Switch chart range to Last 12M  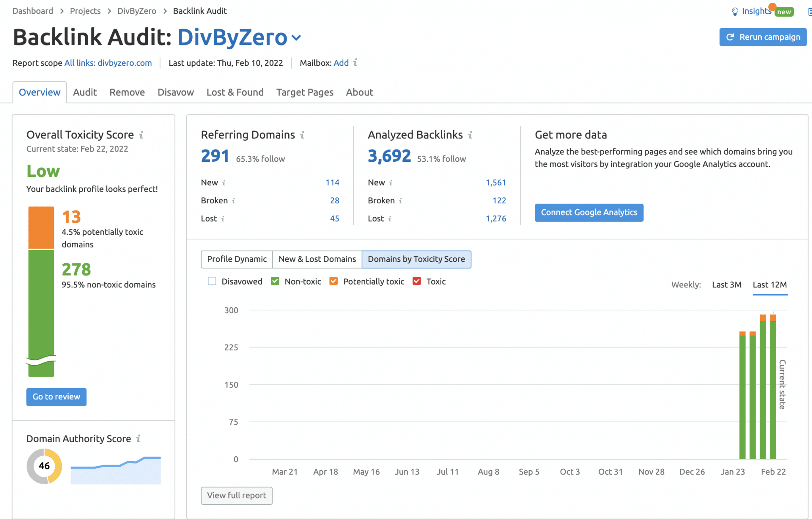(770, 285)
